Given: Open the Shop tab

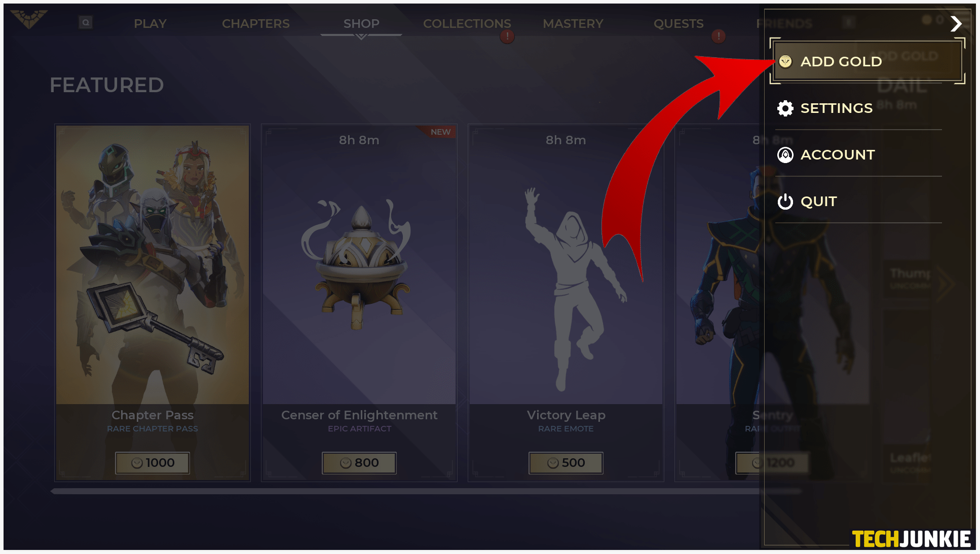Looking at the screenshot, I should pos(361,24).
